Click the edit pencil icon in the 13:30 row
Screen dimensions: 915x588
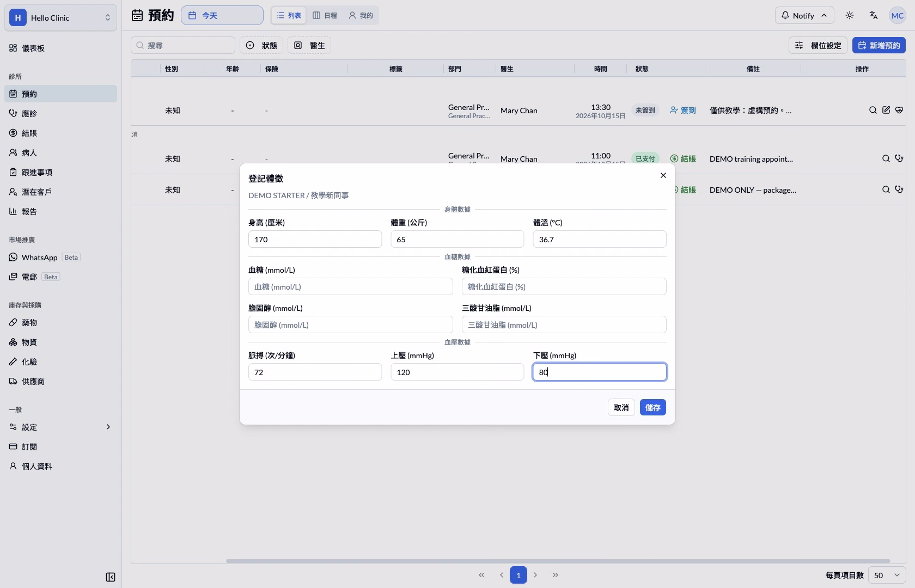point(886,110)
